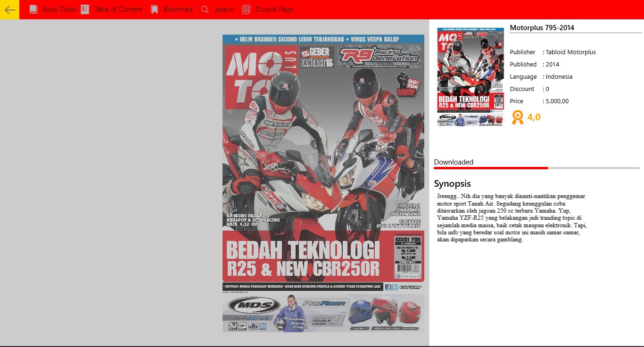Screen dimensions: 644x347
Task: Click the Price value 5.000,00
Action: click(557, 101)
